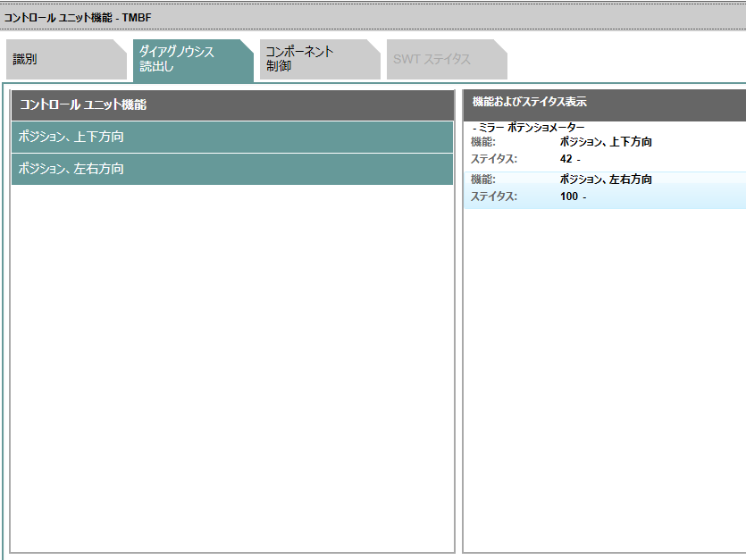The image size is (746, 560).
Task: Click ポジション、左右方向 in the status panel
Action: click(606, 180)
